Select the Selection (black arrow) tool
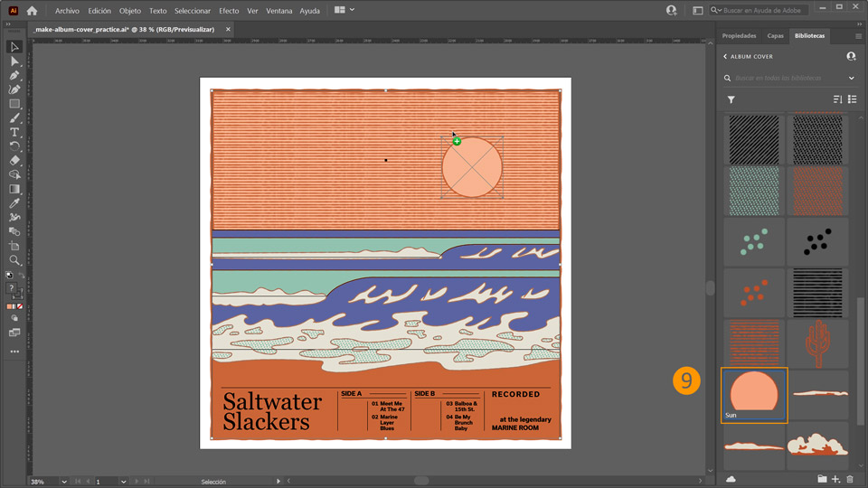The image size is (868, 488). point(14,47)
